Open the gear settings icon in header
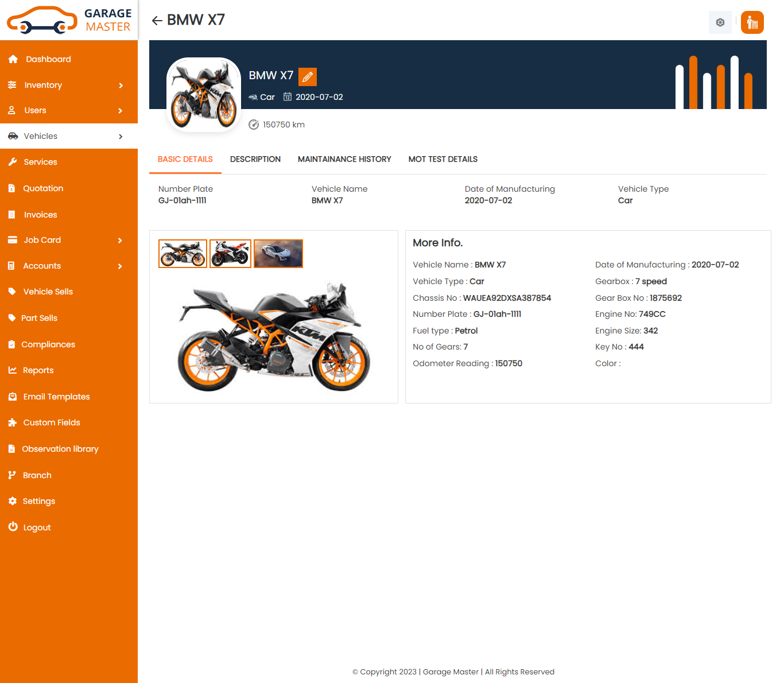 (x=720, y=22)
